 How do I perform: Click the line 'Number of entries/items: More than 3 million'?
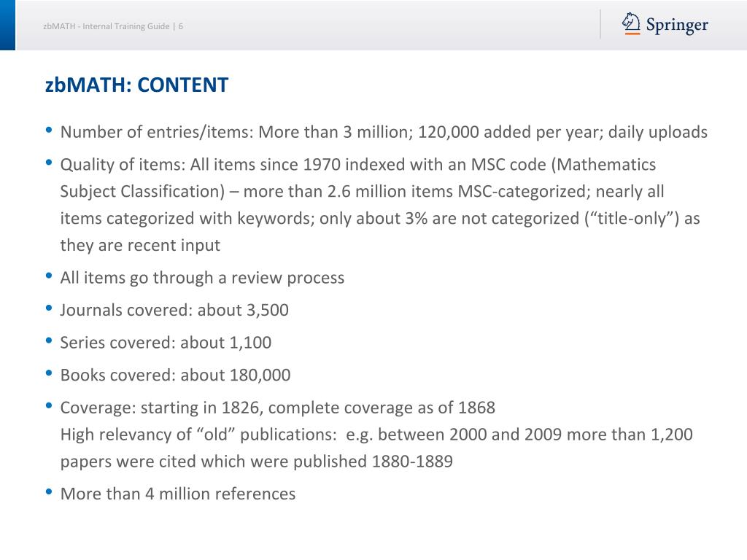coord(384,133)
